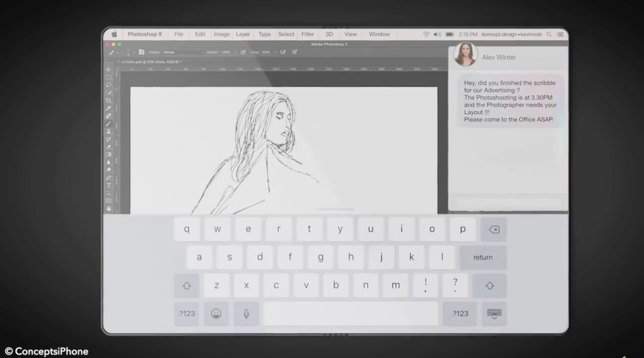Select the Quick Selection tool
The image size is (644, 358).
coord(109,93)
